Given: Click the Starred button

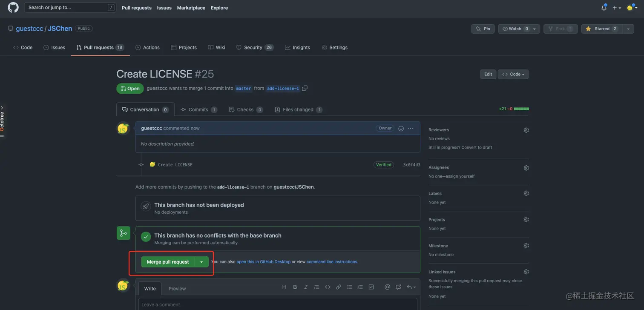Looking at the screenshot, I should tap(602, 29).
